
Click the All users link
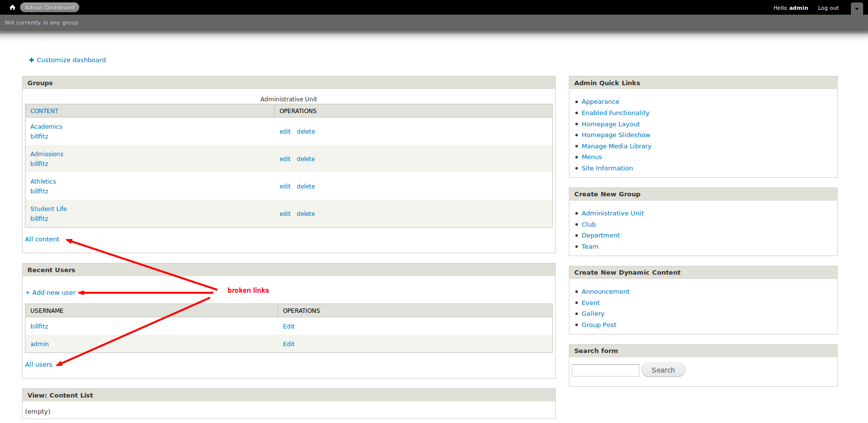pyautogui.click(x=39, y=364)
